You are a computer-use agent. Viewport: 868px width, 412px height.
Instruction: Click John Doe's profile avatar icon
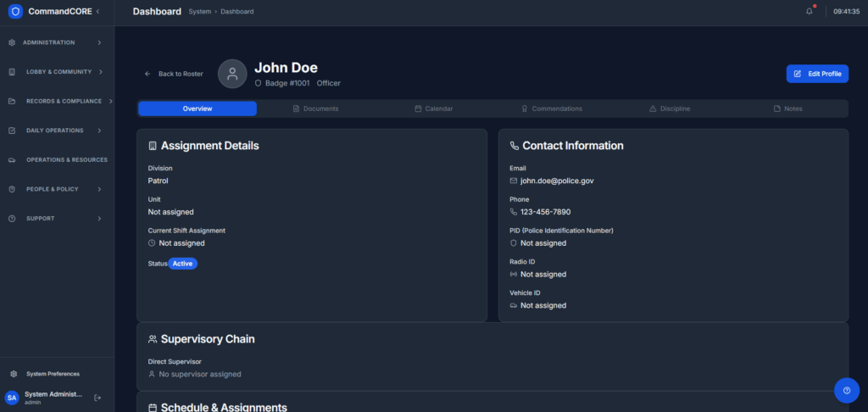(x=232, y=74)
